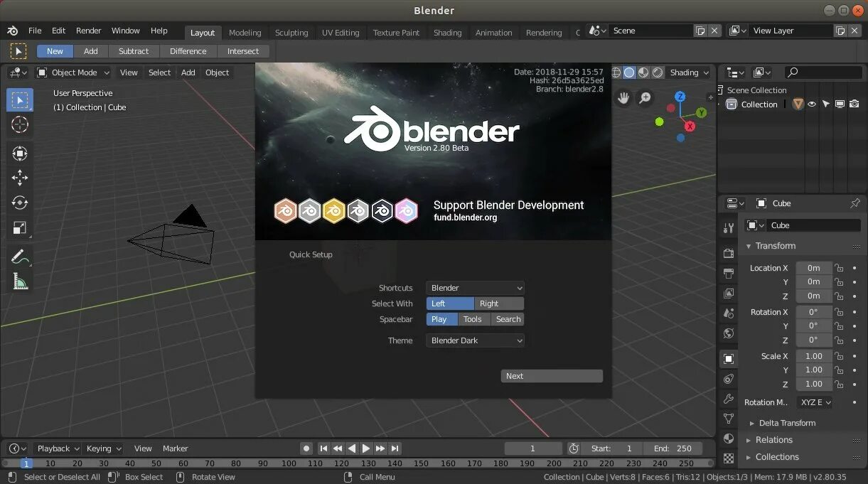Switch to the UV Editing workspace tab
The height and width of the screenshot is (484, 868).
tap(341, 33)
